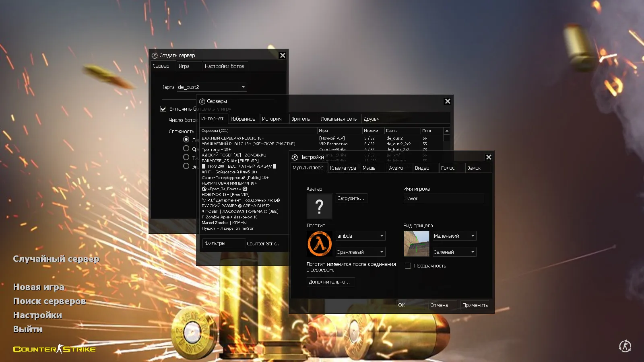Click the crosshair preview thumbnail

click(x=416, y=244)
